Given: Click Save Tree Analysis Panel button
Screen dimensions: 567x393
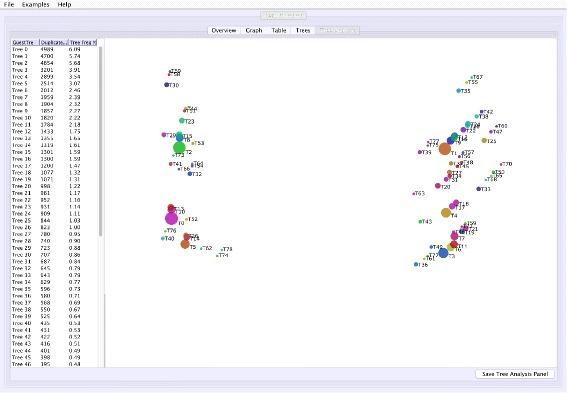Looking at the screenshot, I should 515,374.
